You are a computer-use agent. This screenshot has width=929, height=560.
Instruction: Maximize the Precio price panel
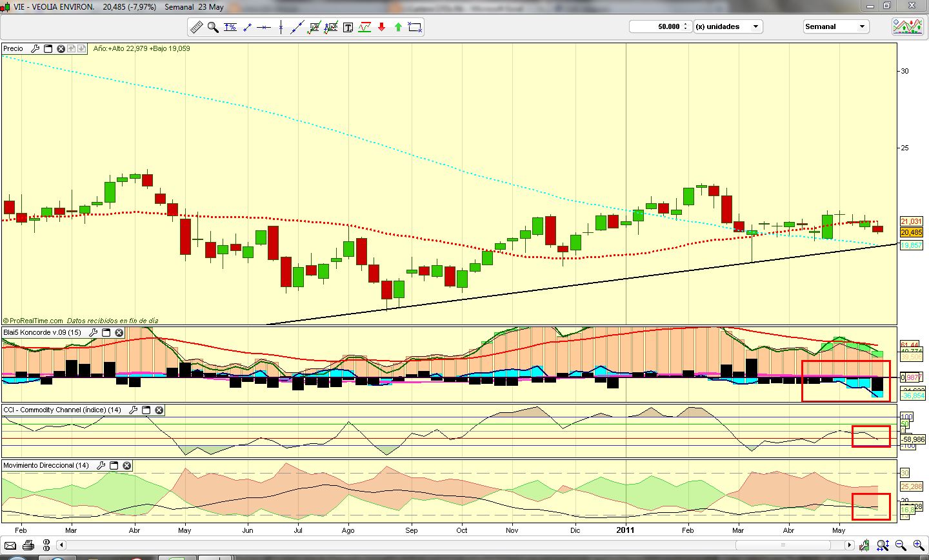click(x=48, y=48)
